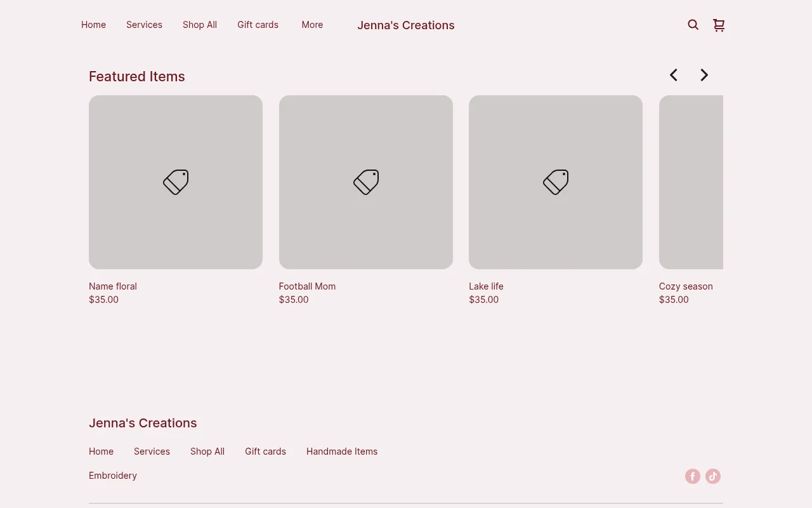Viewport: 812px width, 508px height.
Task: Click the Jenna's Creations footer title
Action: pyautogui.click(x=143, y=423)
